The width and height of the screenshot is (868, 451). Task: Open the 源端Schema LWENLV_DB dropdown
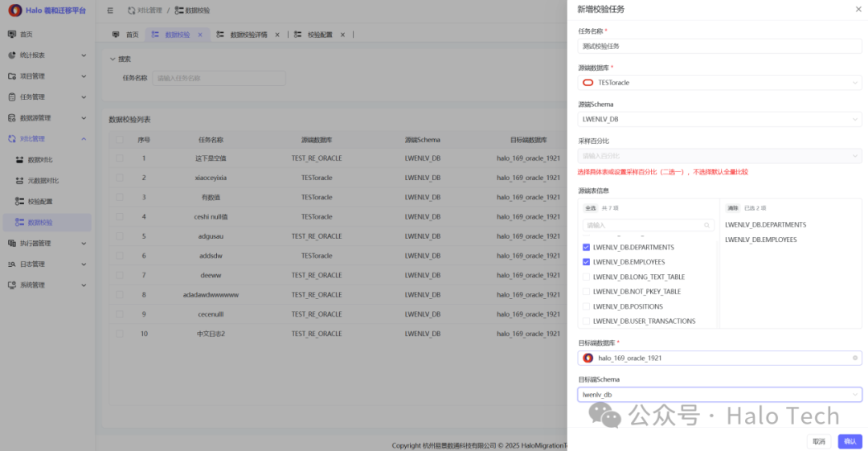pyautogui.click(x=719, y=120)
